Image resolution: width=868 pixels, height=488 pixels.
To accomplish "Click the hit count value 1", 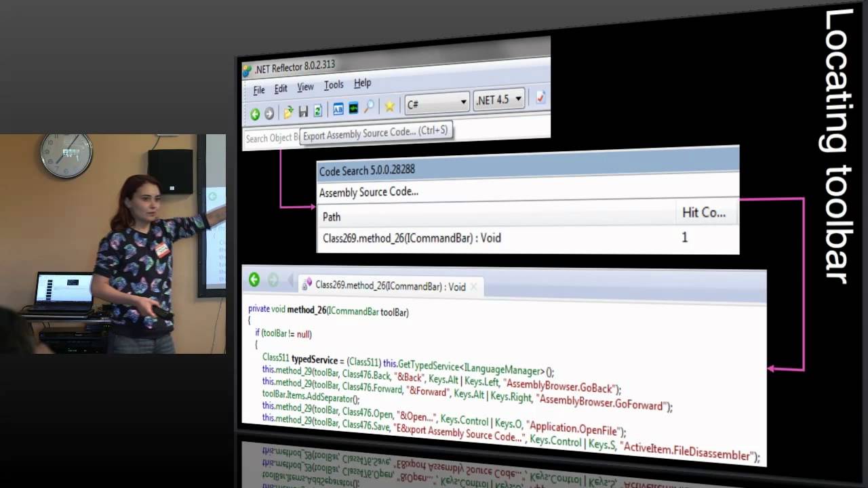I will tap(684, 237).
